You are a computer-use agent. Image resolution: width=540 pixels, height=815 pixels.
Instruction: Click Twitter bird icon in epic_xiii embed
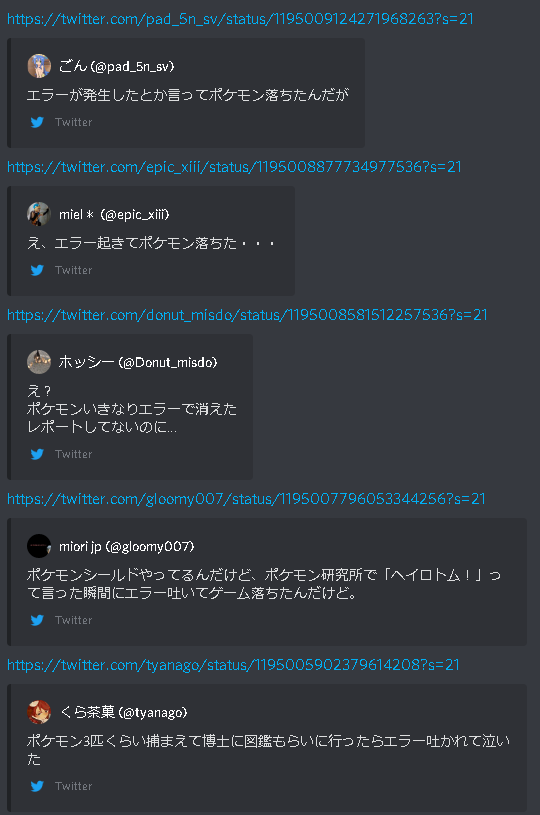(37, 270)
